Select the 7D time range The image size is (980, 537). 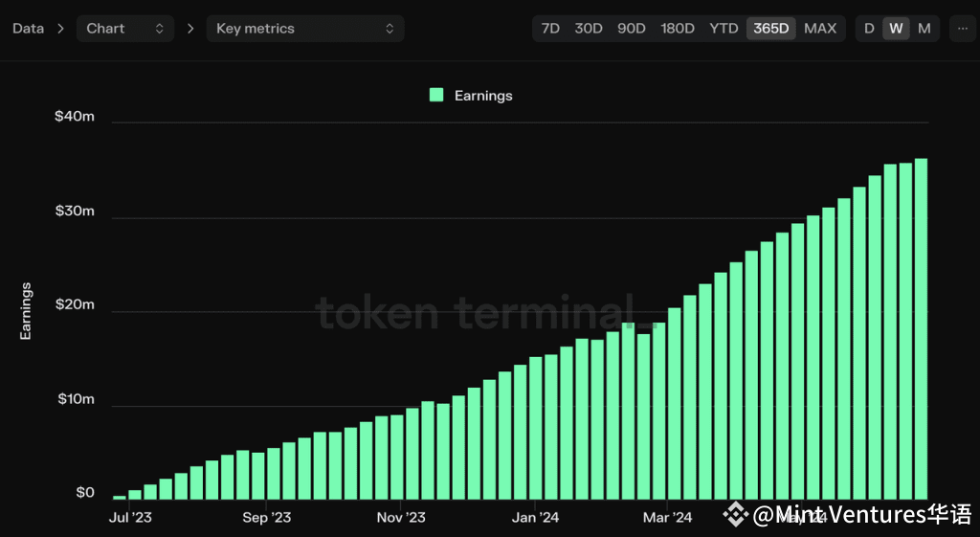click(550, 29)
